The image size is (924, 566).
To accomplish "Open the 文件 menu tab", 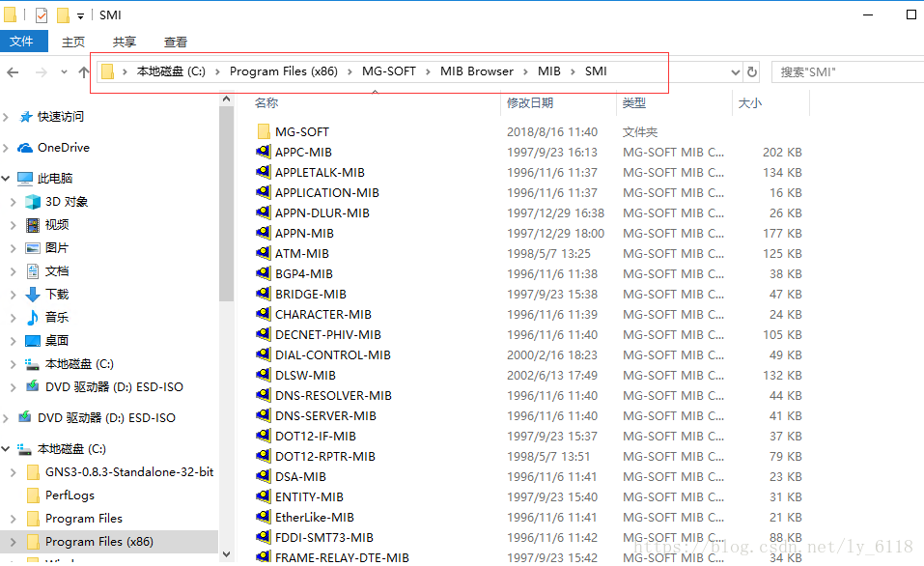I will (22, 42).
